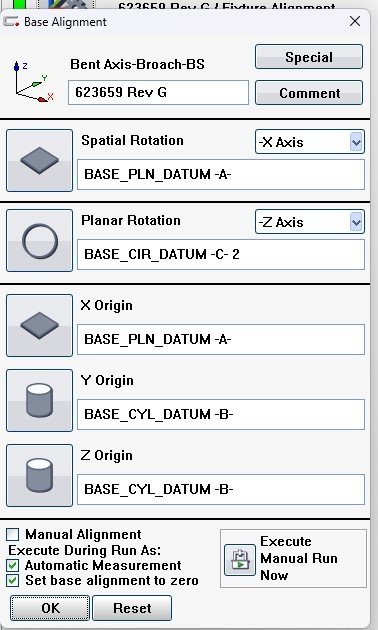This screenshot has height=630, width=378.
Task: Click the Y Origin cylinder feature icon
Action: pos(39,400)
